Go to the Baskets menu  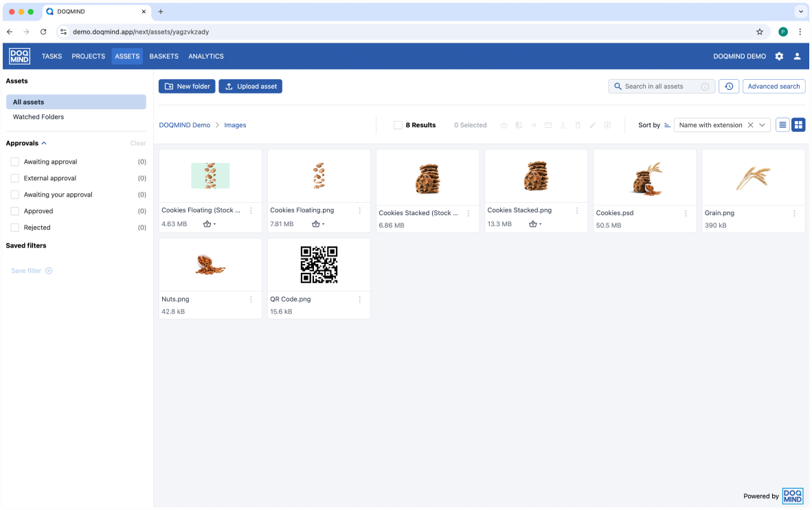163,56
